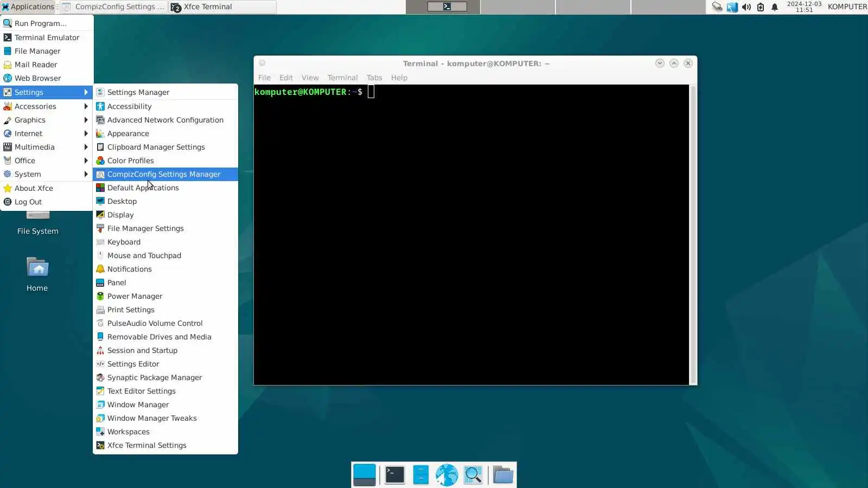Open the terminal window menu button in the title bar
The height and width of the screenshot is (488, 868).
[262, 63]
